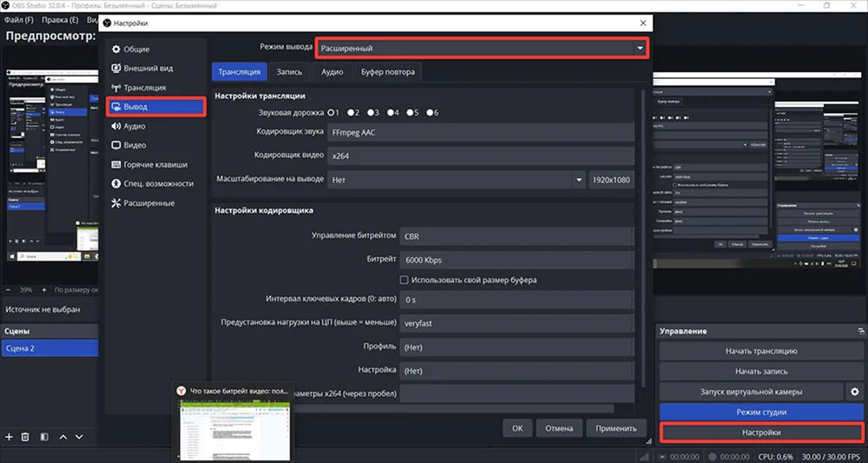The height and width of the screenshot is (463, 868).
Task: Select audio track 1 radio button
Action: [x=331, y=112]
